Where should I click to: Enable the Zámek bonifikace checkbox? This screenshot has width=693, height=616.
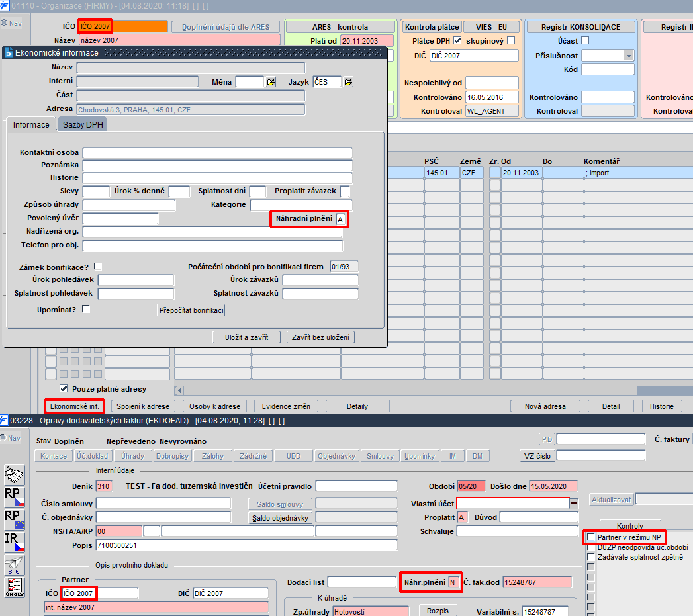coord(98,267)
